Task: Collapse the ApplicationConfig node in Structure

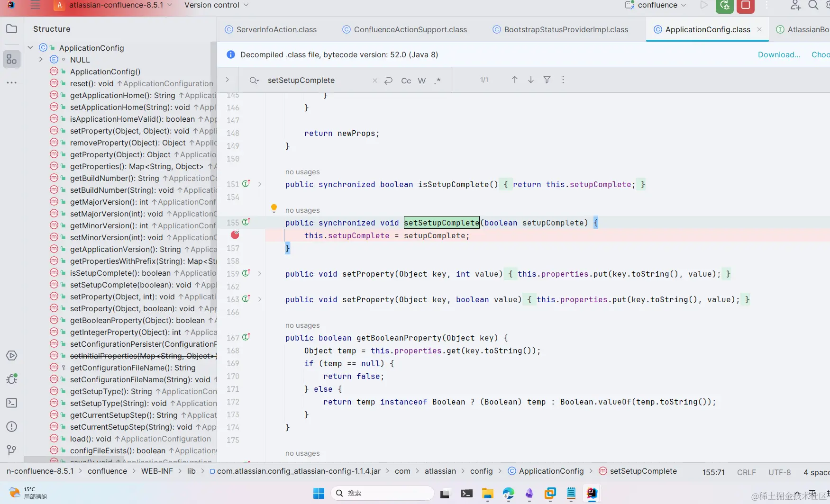Action: click(x=30, y=48)
